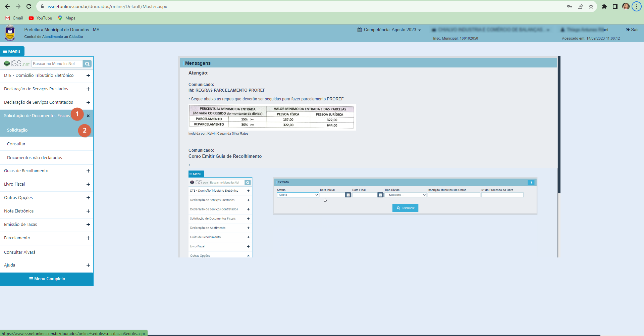Click the PROREF parcelamento rules table image
Image resolution: width=644 pixels, height=336 pixels.
coord(272,117)
